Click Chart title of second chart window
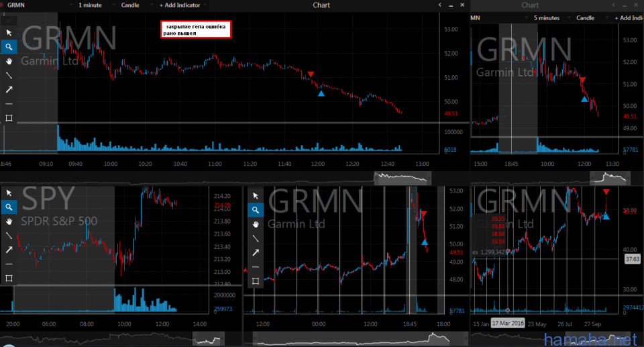This screenshot has height=347, width=644. pos(530,5)
